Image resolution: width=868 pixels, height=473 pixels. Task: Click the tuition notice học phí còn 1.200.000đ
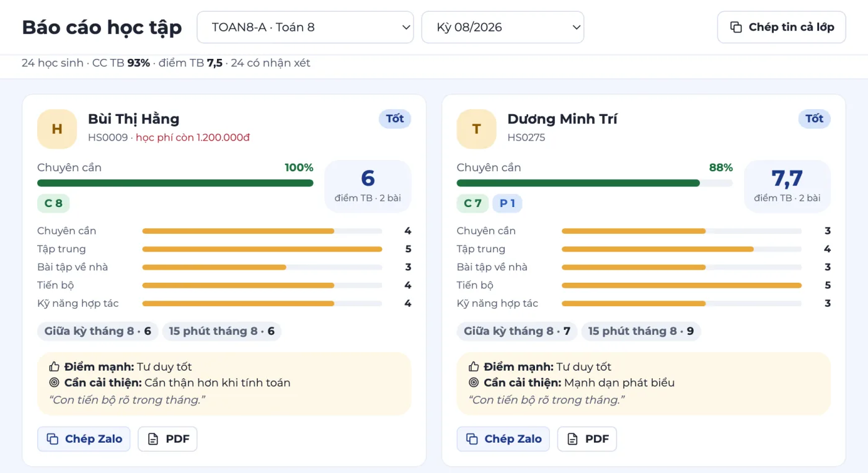pyautogui.click(x=193, y=138)
